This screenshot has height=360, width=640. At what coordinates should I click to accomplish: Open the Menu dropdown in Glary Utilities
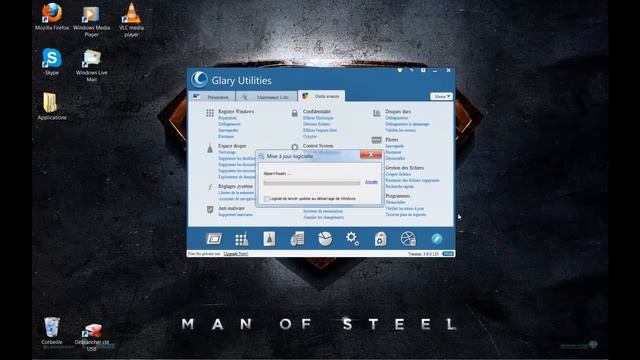coord(441,96)
